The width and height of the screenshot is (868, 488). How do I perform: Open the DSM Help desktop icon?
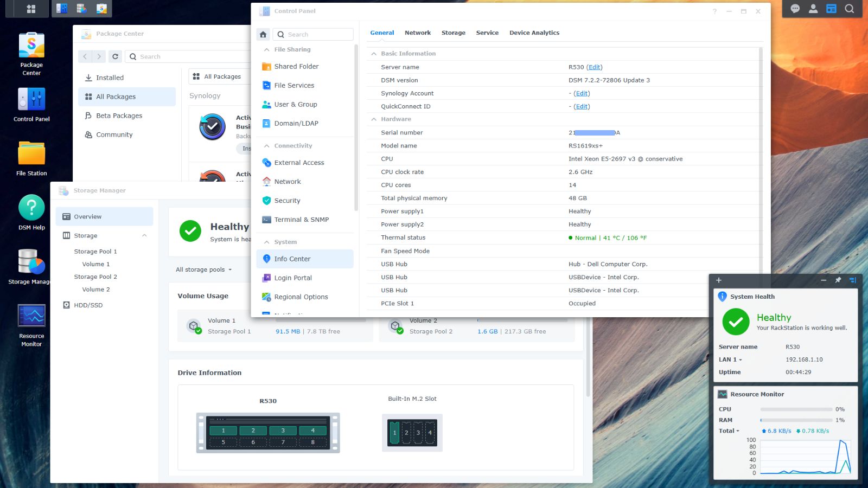[x=31, y=213]
